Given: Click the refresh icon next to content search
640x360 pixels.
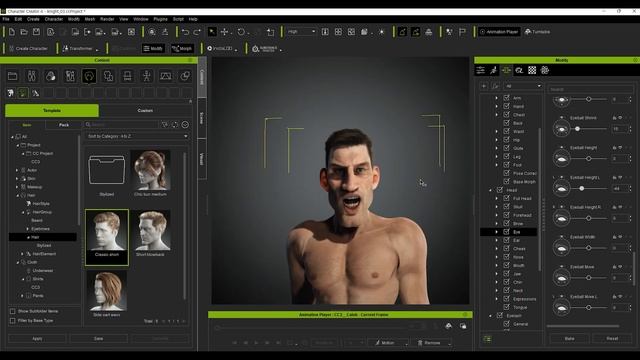Looking at the screenshot, I should (175, 124).
